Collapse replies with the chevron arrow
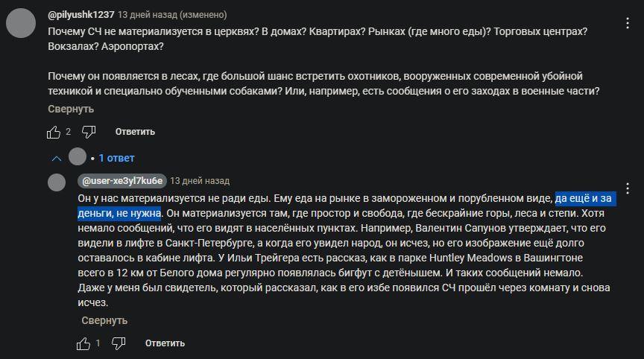The height and width of the screenshot is (359, 644). coord(57,159)
